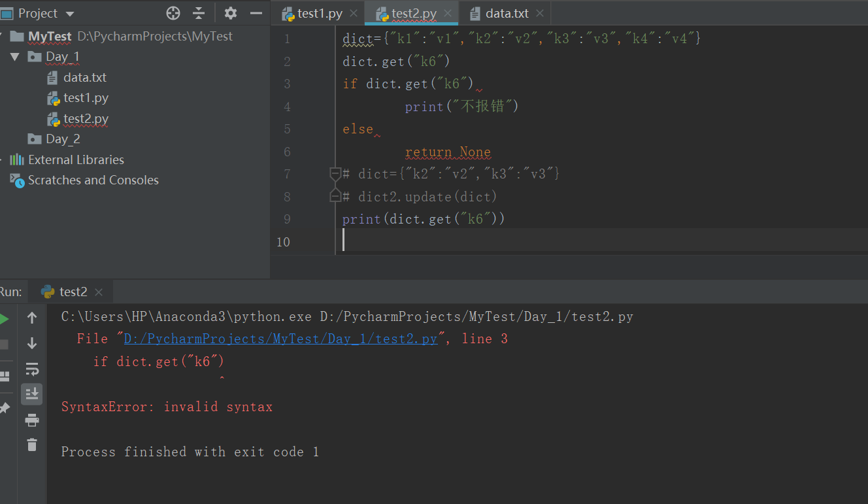Print the Run console output
868x504 pixels.
31,420
